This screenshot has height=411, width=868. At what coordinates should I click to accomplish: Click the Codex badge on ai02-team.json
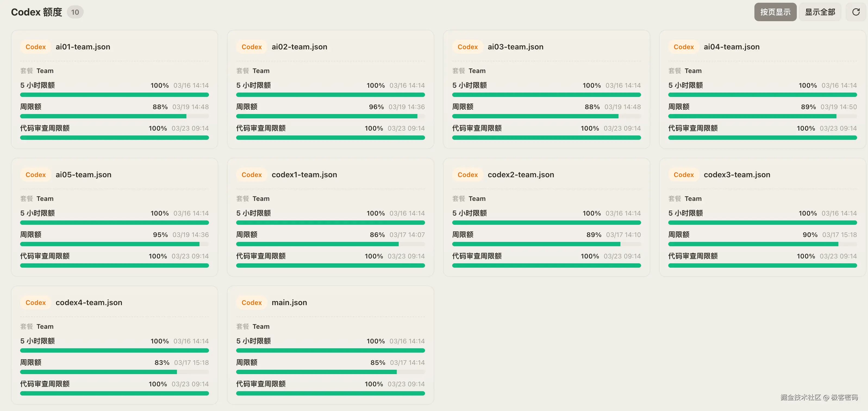pos(251,47)
